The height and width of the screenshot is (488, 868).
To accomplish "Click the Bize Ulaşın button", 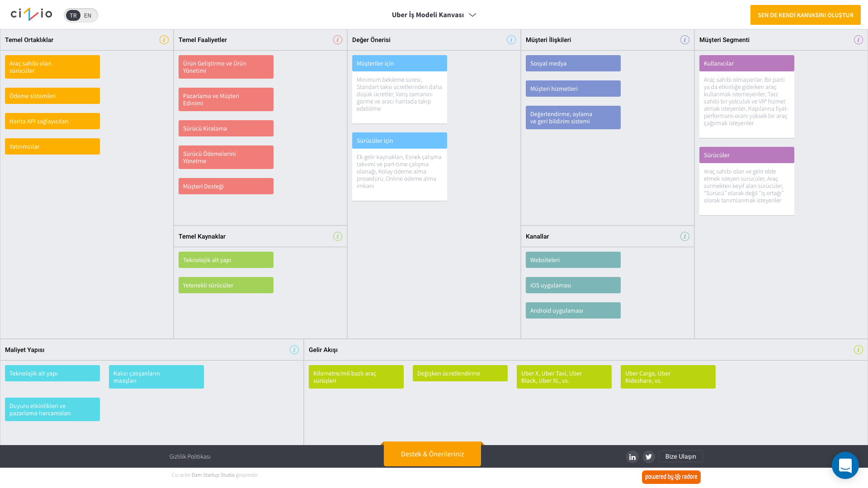I will (680, 456).
